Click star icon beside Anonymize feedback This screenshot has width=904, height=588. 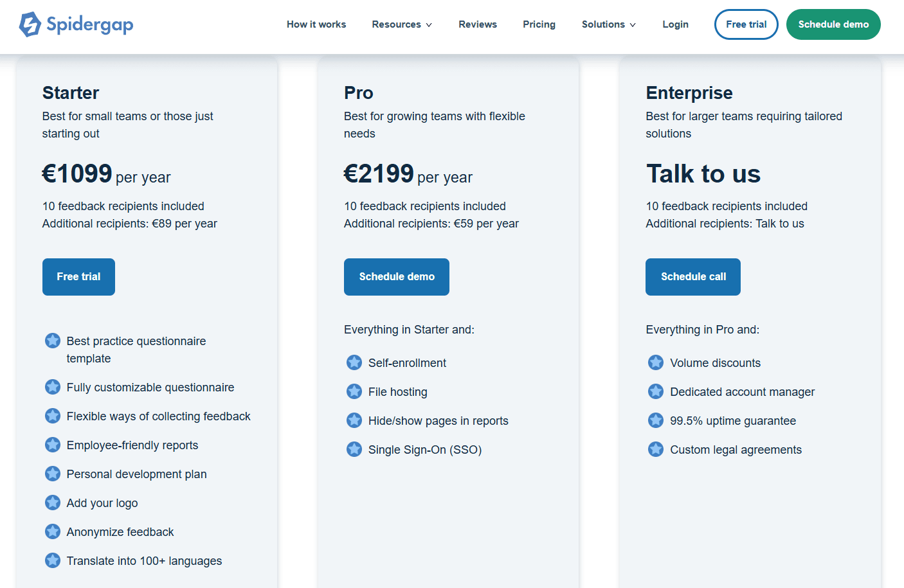(x=53, y=531)
